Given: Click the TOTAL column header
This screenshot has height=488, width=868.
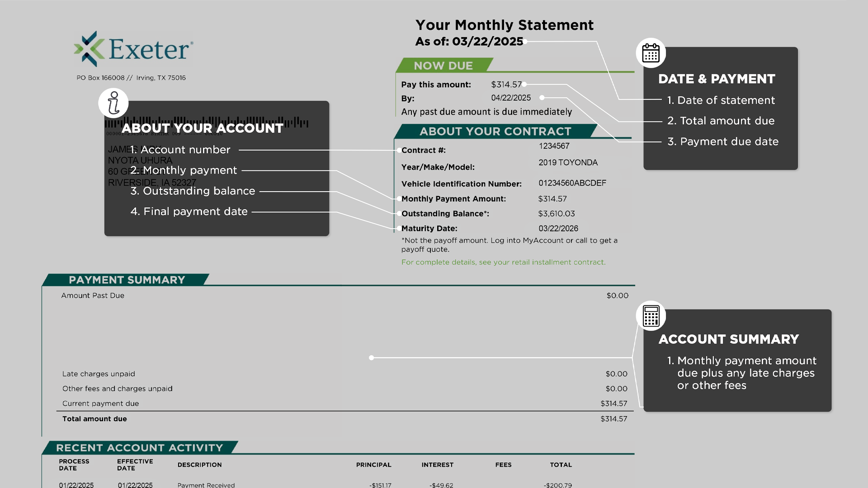Looking at the screenshot, I should click(561, 465).
